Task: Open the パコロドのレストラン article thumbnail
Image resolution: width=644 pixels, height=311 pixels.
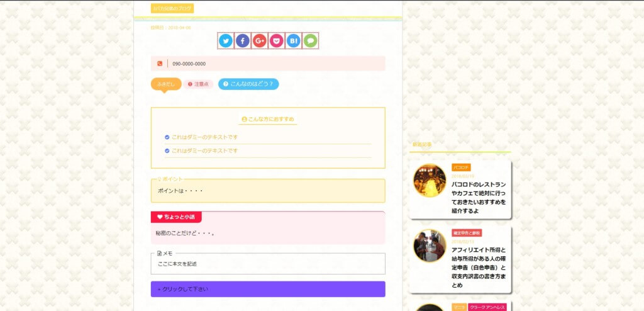Action: (x=430, y=181)
